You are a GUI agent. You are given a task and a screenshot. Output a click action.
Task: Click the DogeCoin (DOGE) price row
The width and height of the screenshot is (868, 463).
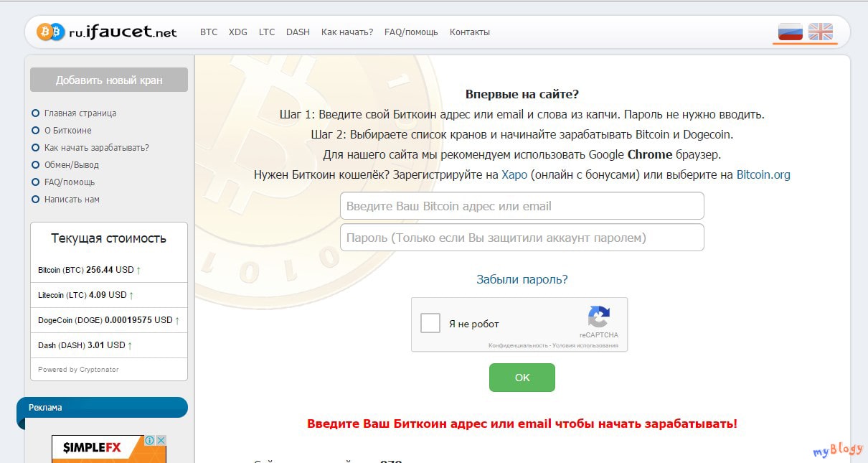[109, 320]
